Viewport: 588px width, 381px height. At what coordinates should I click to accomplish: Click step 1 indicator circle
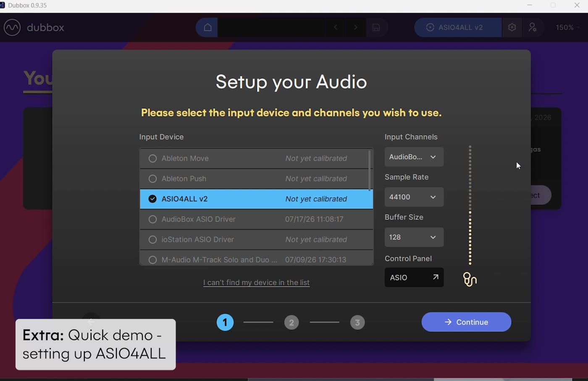coord(225,323)
